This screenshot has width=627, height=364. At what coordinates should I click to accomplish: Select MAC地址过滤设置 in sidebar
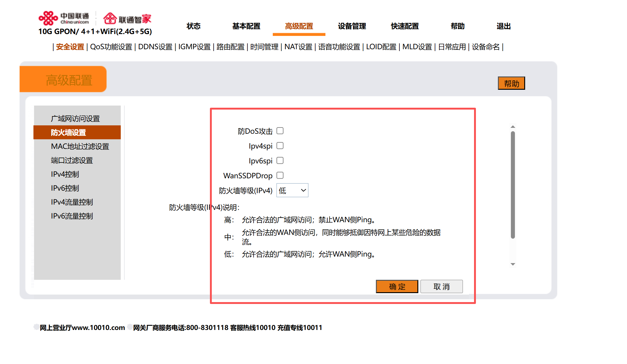[x=80, y=146]
